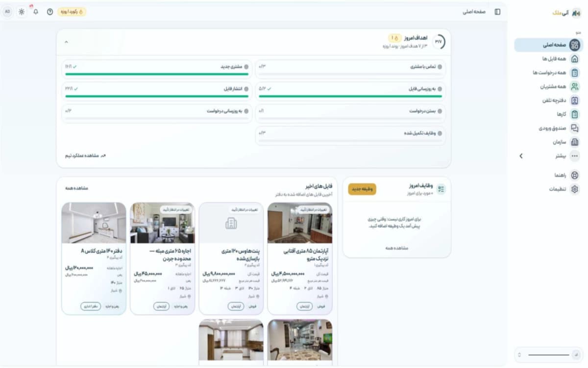Click the 3/7 circular progress ring

tap(439, 42)
